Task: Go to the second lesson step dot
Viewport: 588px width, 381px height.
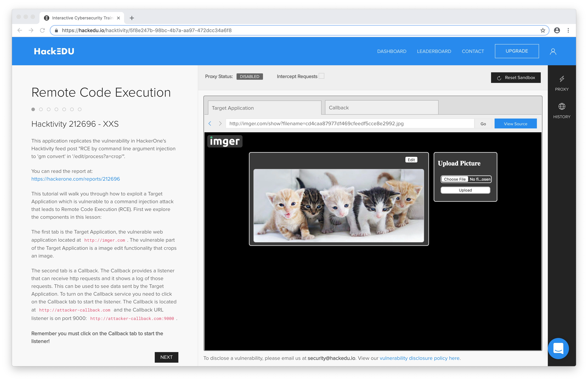Action: coord(41,109)
